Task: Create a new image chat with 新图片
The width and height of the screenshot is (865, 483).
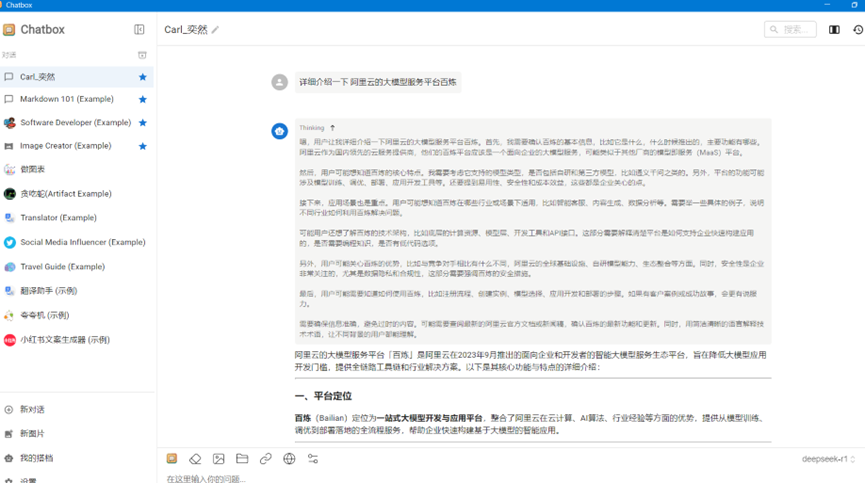Action: pos(77,434)
